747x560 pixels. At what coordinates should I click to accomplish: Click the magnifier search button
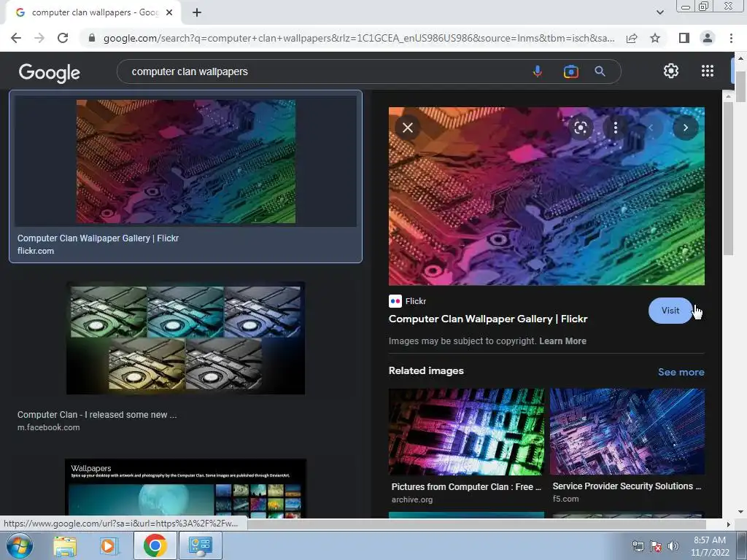pos(600,71)
